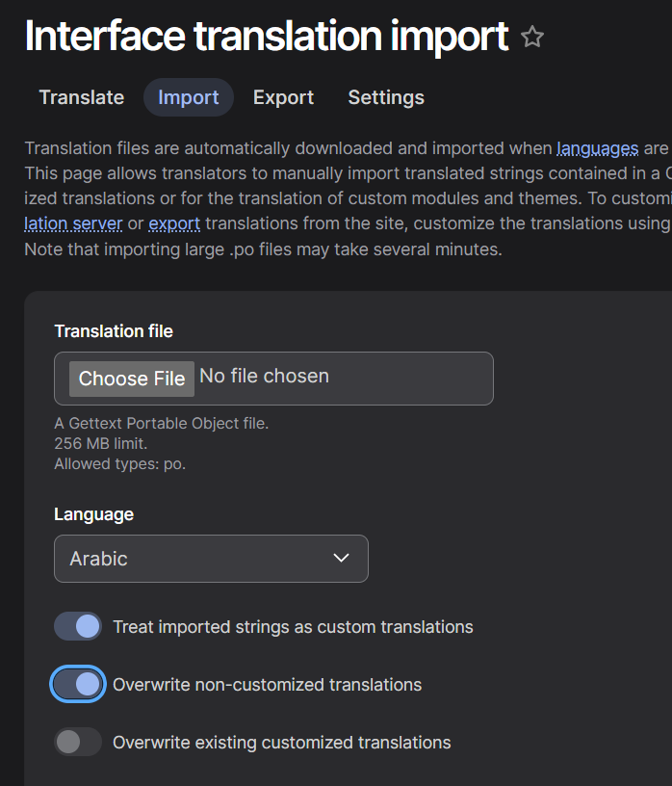Open the "lation server" hyperlink
Viewport: 672px width, 786px height.
[x=73, y=223]
